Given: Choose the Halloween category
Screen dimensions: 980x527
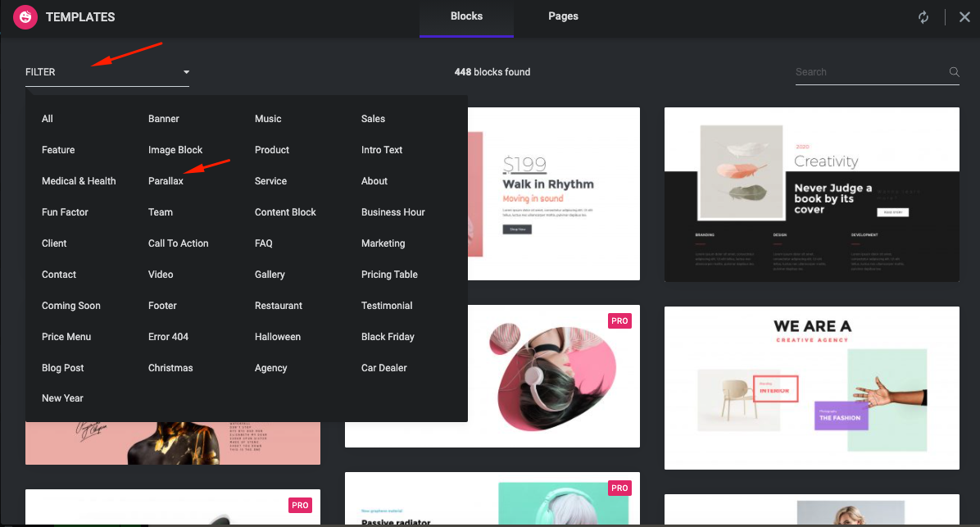Looking at the screenshot, I should coord(278,337).
